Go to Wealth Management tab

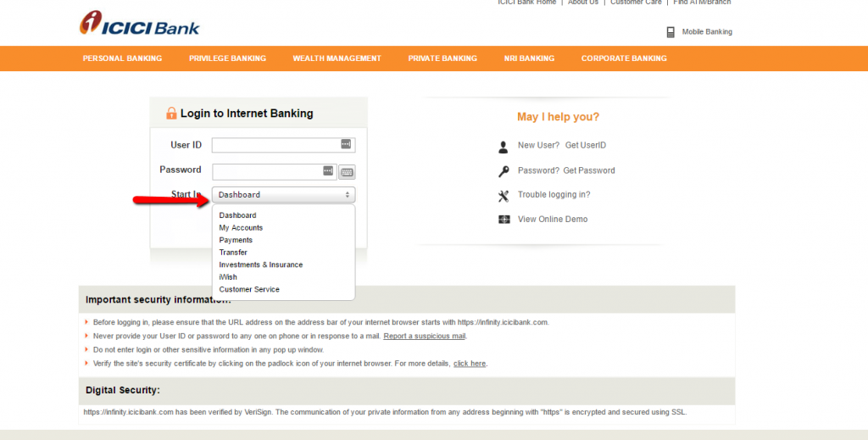337,58
